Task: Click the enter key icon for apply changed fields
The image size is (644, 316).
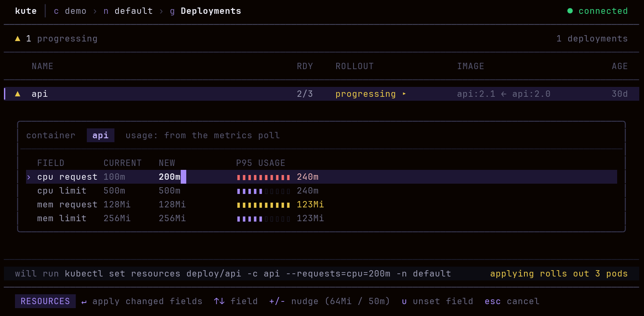Action: (84, 302)
